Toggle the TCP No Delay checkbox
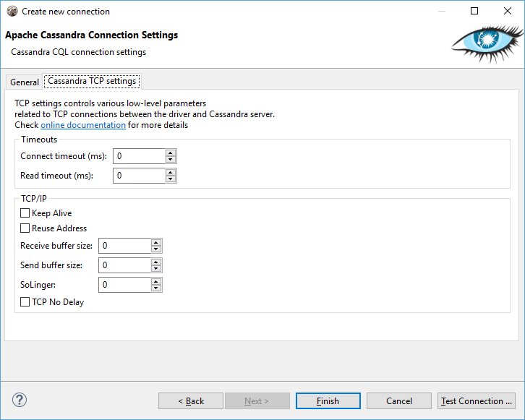The height and width of the screenshot is (420, 525). (x=25, y=302)
